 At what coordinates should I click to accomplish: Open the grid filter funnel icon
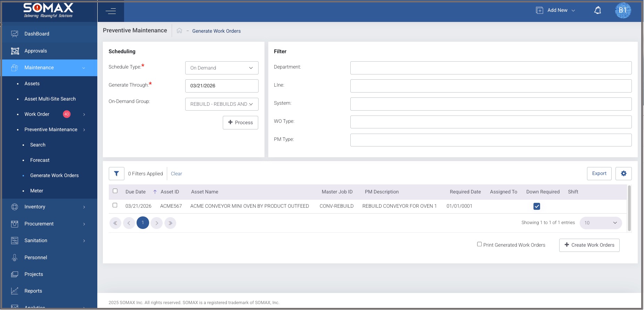click(116, 174)
